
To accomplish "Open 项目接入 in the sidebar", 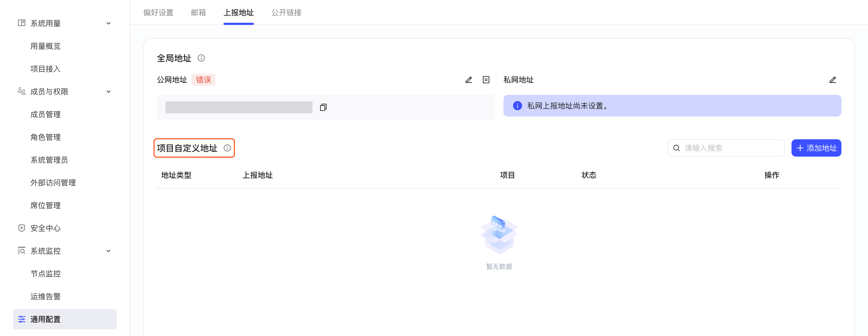I will point(46,69).
